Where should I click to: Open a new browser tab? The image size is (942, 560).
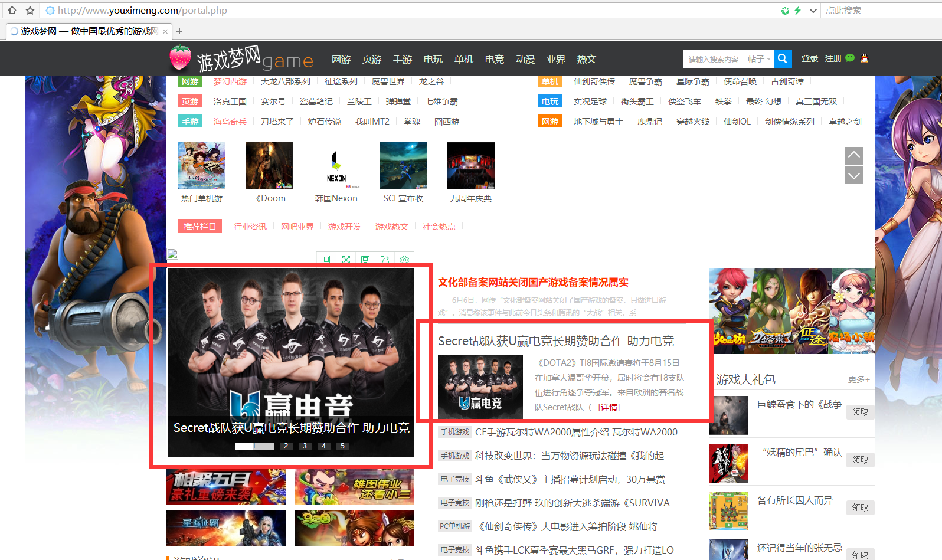(x=179, y=31)
